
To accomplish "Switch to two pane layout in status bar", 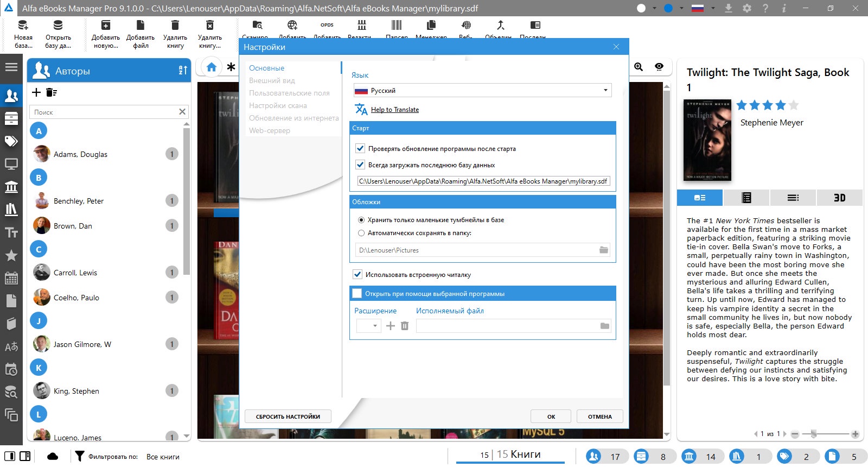I will point(25,456).
